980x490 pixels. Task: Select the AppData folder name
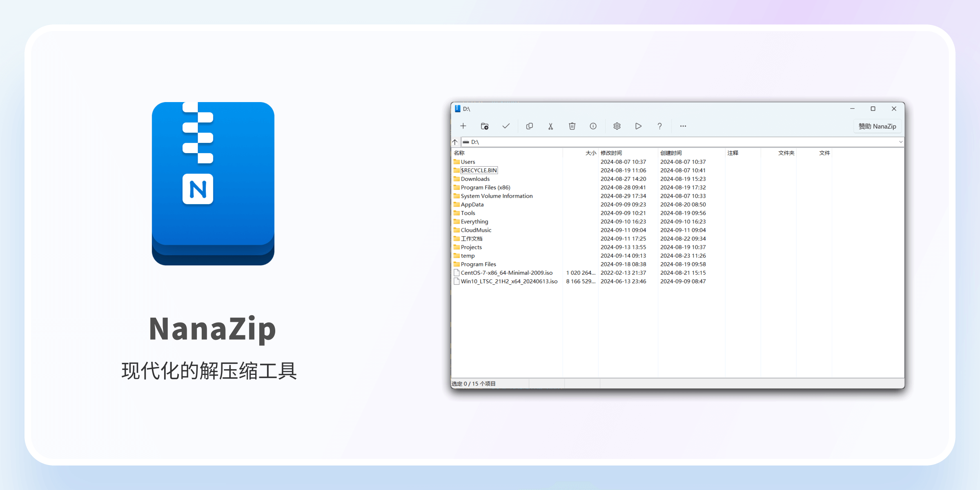[472, 205]
